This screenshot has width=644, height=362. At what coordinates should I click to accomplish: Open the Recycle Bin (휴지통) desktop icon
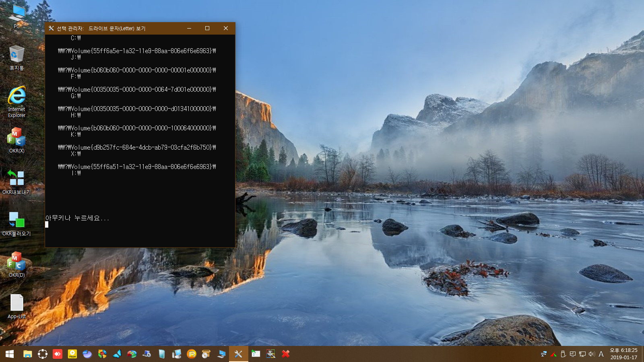(x=17, y=58)
